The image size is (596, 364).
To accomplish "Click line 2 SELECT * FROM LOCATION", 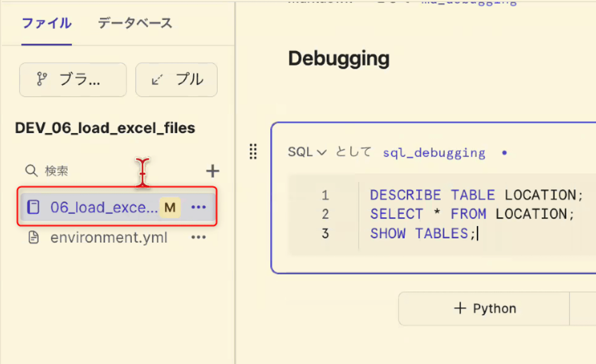I will 472,214.
